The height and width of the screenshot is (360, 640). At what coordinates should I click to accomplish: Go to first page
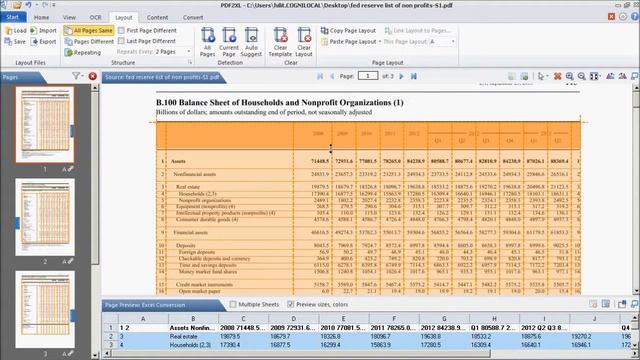[x=320, y=76]
